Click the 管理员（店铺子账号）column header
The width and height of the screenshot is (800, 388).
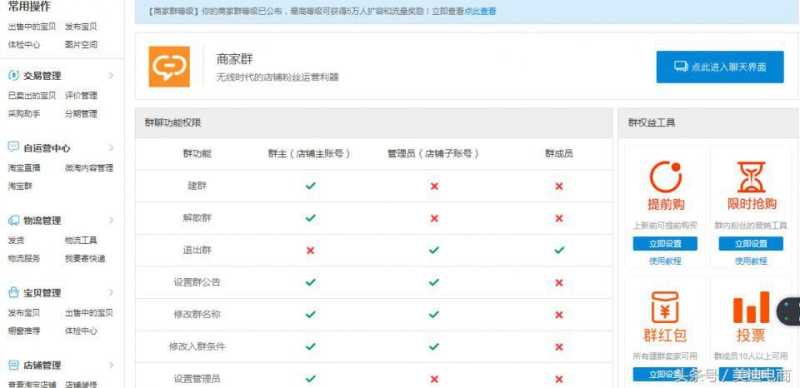point(433,154)
